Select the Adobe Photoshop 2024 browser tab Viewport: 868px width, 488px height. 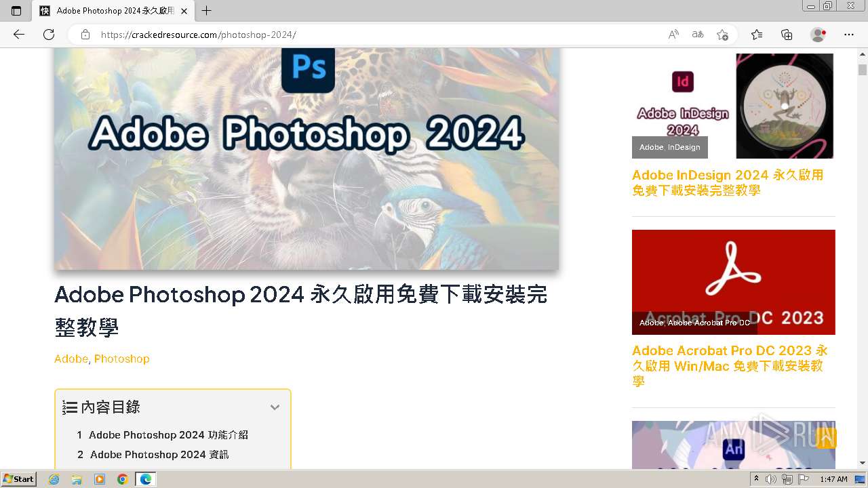(113, 11)
